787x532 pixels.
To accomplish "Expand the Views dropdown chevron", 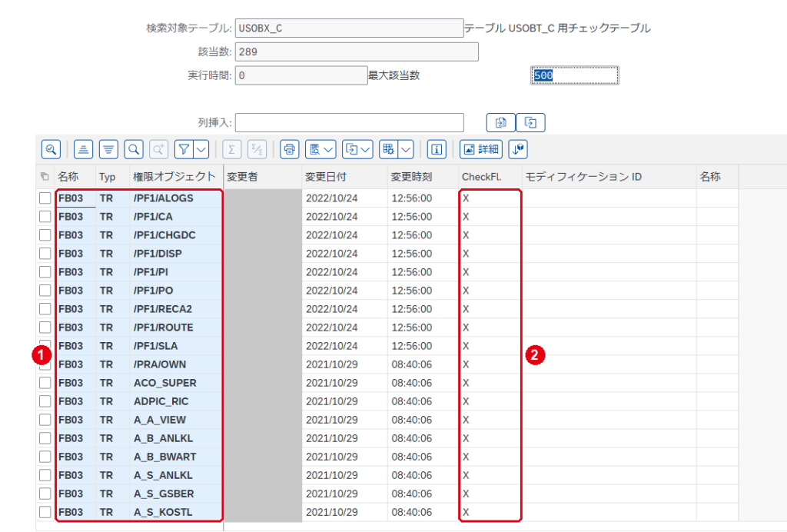I will 329,149.
